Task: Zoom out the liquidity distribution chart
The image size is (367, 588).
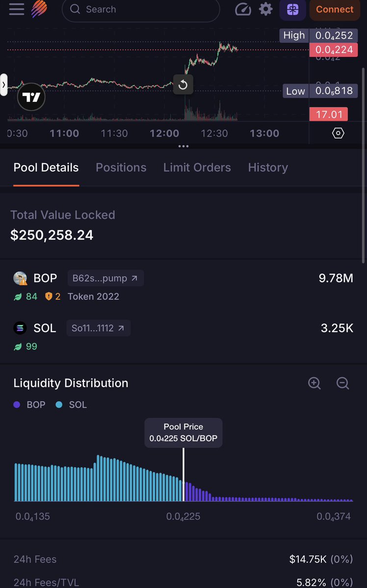Action: [x=343, y=383]
